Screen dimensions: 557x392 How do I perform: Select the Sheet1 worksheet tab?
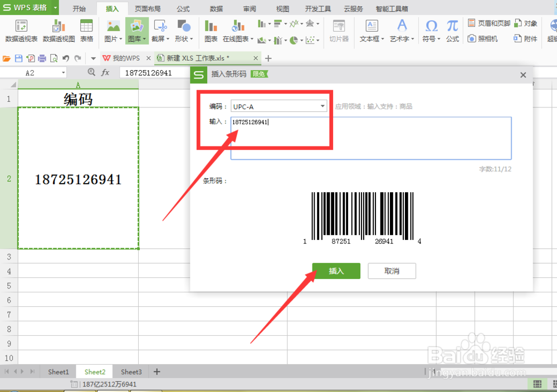tap(58, 372)
